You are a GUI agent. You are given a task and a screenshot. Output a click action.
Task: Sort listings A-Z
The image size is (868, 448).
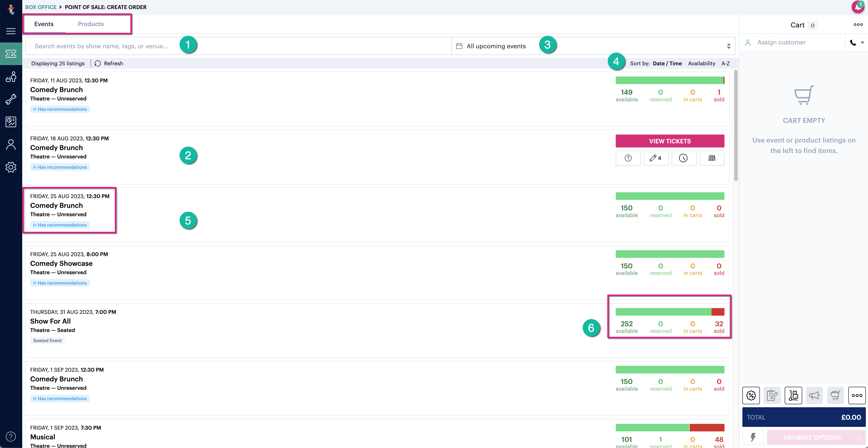coord(726,64)
